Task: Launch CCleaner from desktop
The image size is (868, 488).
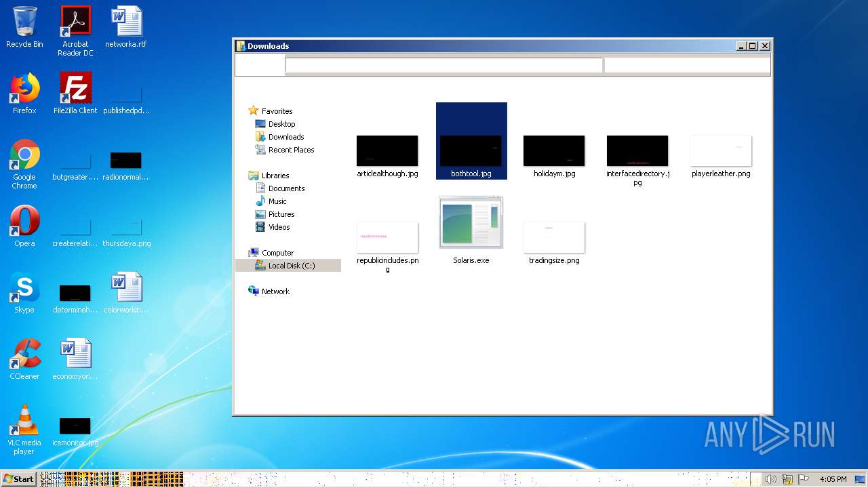Action: pos(24,359)
